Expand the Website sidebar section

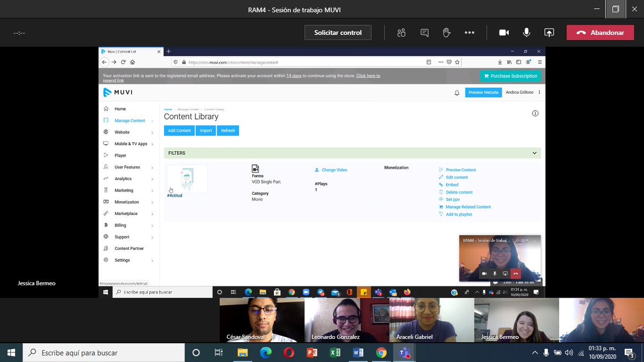coord(129,132)
